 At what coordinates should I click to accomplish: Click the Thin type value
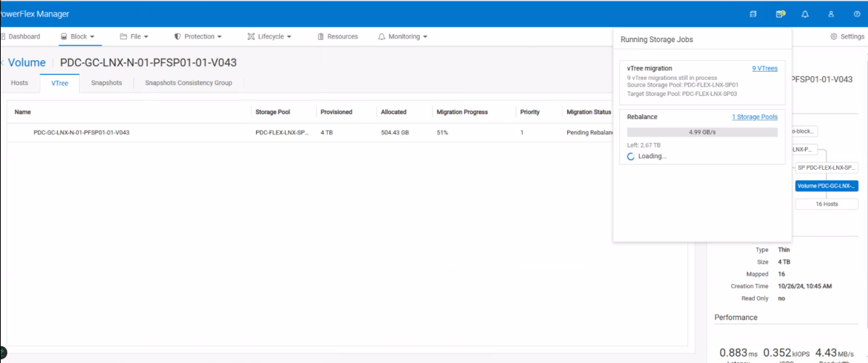point(784,250)
